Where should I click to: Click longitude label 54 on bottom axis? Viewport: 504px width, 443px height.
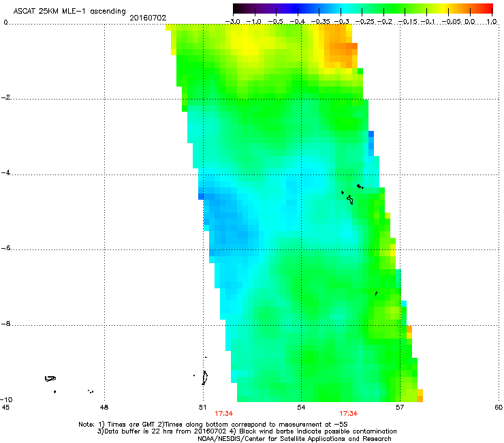301,408
